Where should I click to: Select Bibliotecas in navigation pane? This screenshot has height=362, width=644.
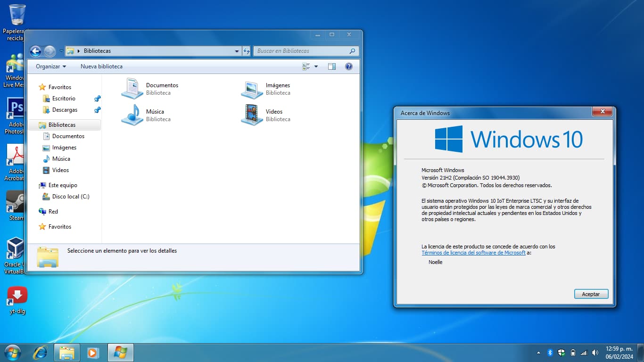point(64,125)
